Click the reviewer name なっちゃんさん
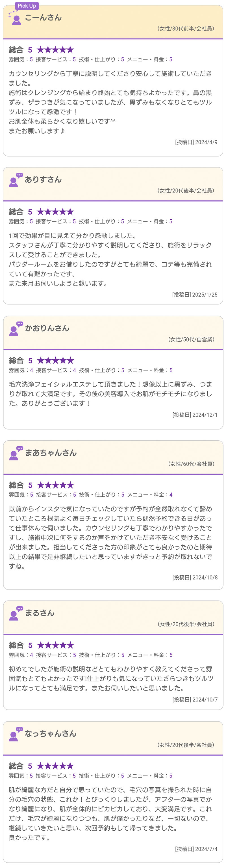226x868 pixels. tap(51, 734)
